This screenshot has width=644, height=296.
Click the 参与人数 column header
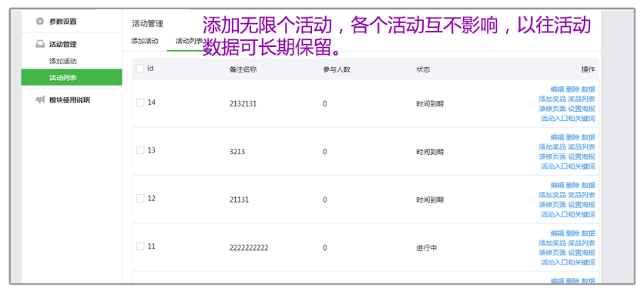(x=337, y=69)
